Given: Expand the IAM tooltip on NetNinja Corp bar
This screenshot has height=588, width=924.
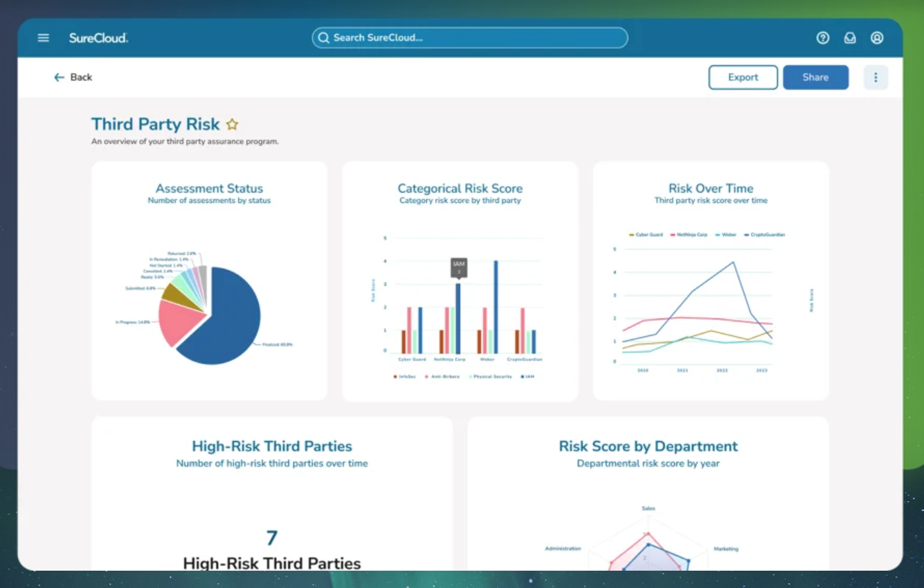Looking at the screenshot, I should tap(459, 267).
